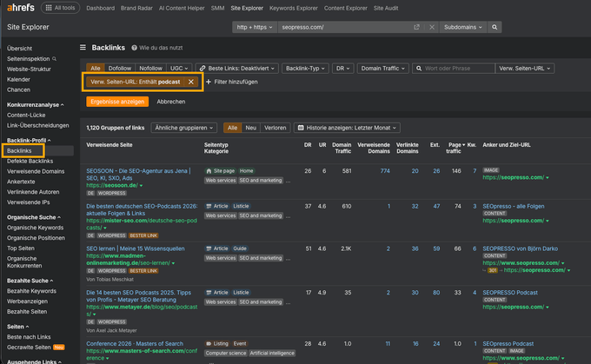Open Beste Links: Deaktiviert dropdown

pyautogui.click(x=236, y=69)
